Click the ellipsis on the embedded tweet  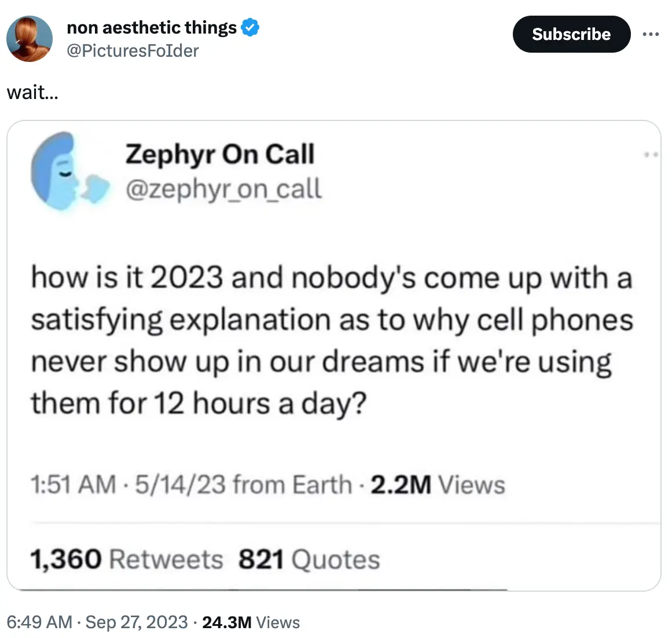(651, 153)
